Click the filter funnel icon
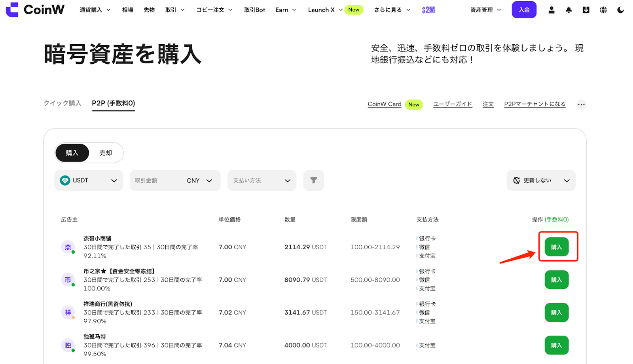This screenshot has height=364, width=633. pyautogui.click(x=313, y=180)
